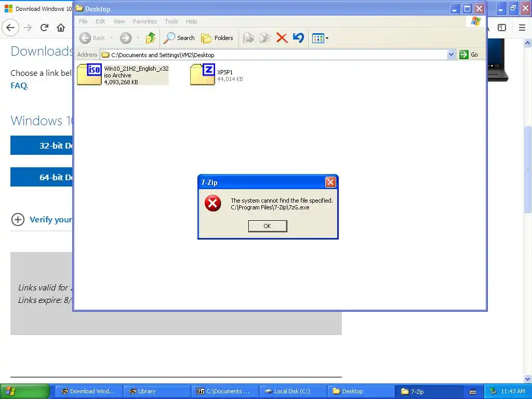Click the keyboard icon in taskbar
The height and width of the screenshot is (399, 532).
[x=473, y=392]
